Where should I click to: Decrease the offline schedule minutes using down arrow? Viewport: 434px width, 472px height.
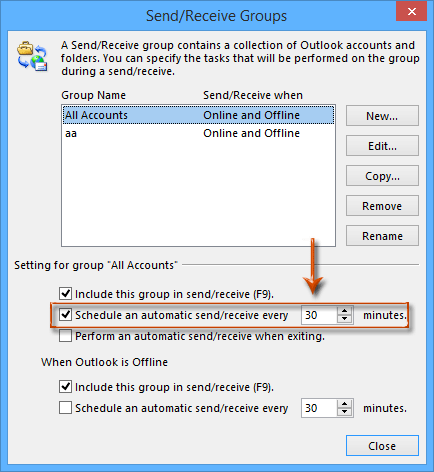click(345, 412)
